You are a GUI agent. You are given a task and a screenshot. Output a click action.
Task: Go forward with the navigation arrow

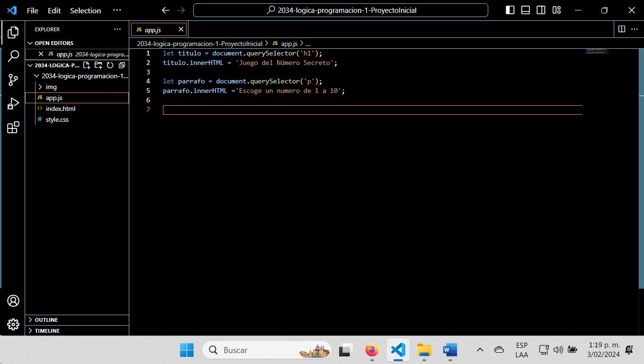click(181, 10)
